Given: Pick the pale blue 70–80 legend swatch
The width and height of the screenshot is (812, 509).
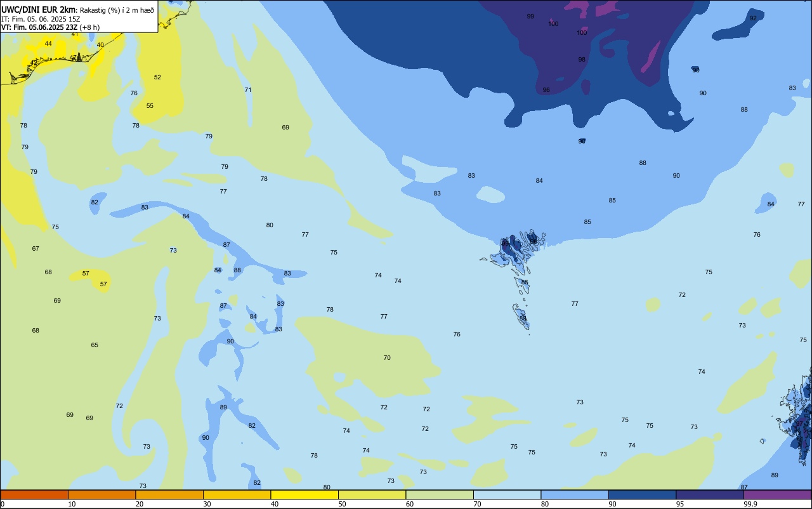Looking at the screenshot, I should click(507, 494).
